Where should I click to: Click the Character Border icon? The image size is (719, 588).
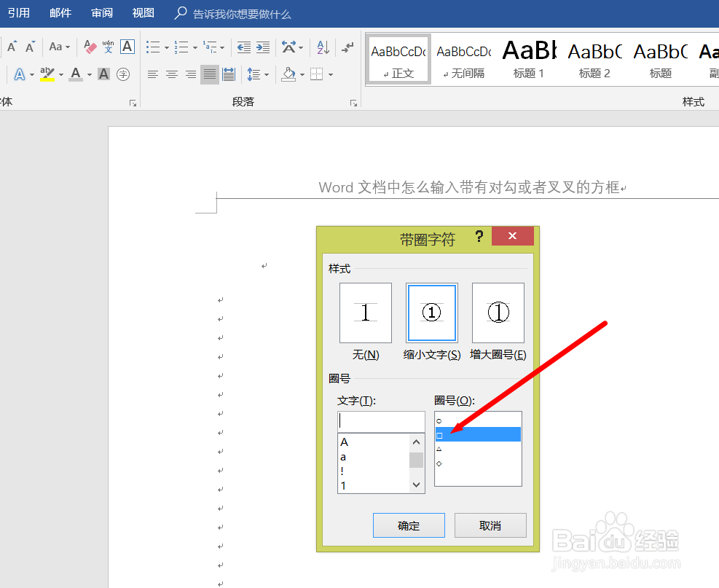tap(127, 46)
